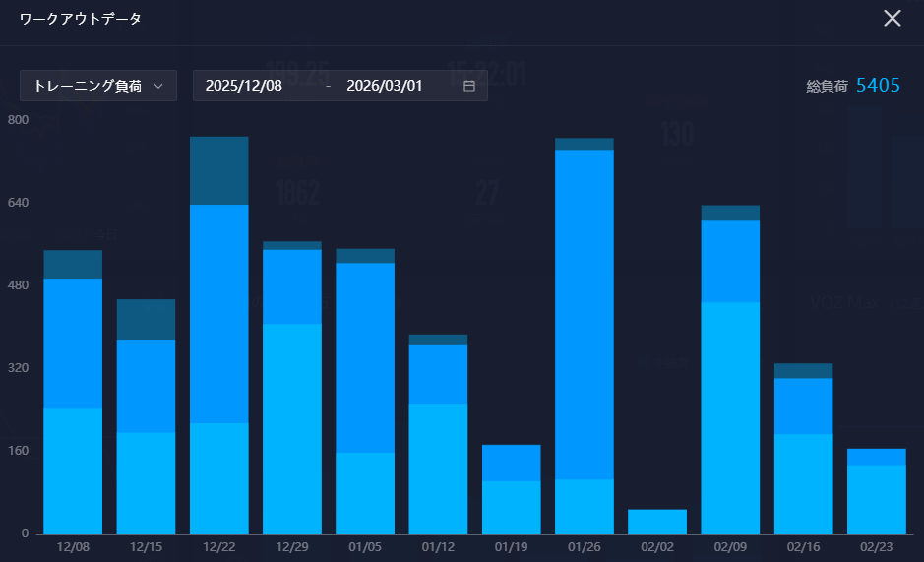924x562 pixels.
Task: Click the dark top segment of 12/22 bar
Action: 218,170
